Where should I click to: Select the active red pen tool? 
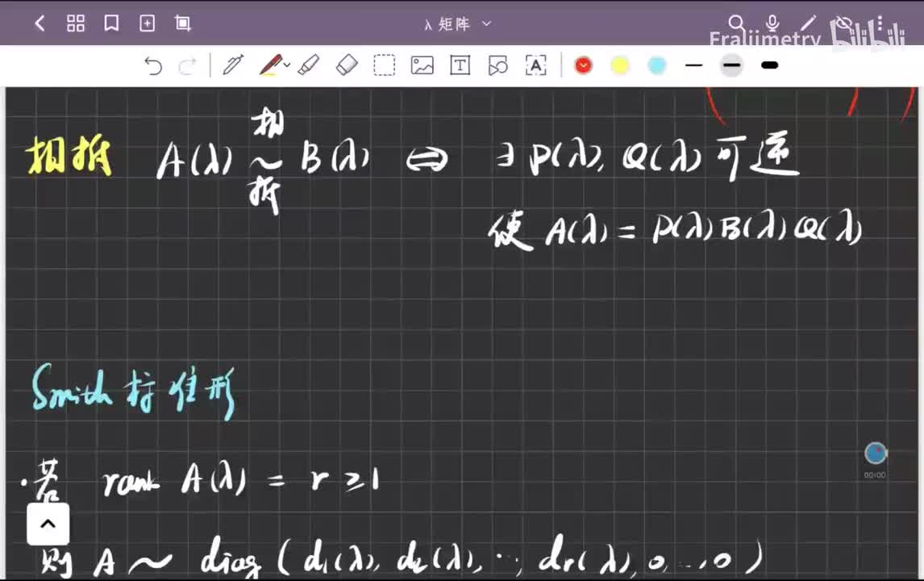click(x=270, y=65)
